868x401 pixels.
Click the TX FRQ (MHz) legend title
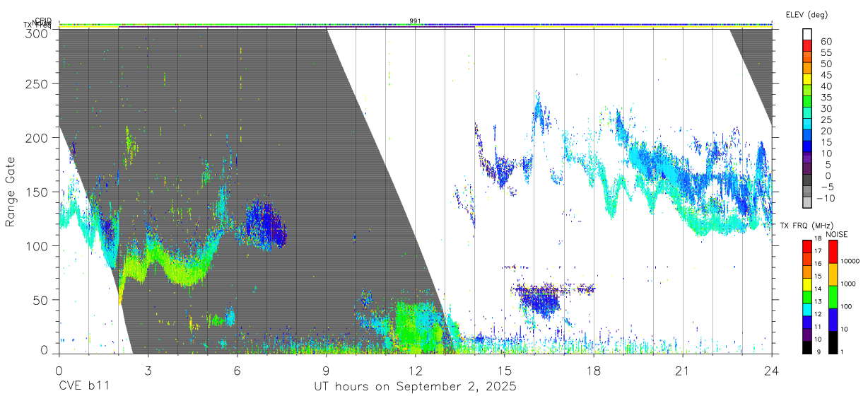coord(807,226)
